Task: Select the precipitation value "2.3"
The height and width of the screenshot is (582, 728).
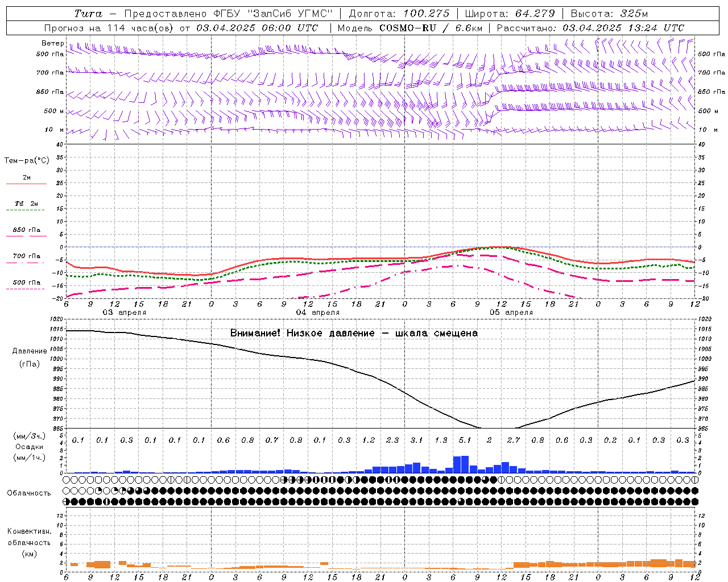Action: 392,440
